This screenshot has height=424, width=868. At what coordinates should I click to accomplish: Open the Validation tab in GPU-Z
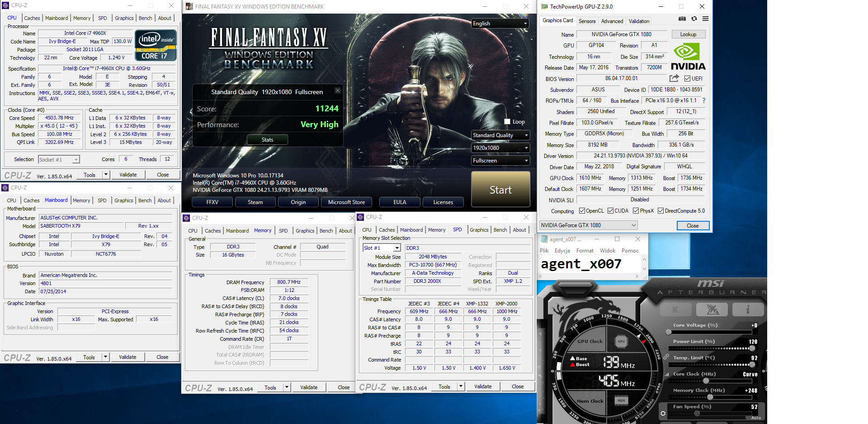(x=639, y=21)
